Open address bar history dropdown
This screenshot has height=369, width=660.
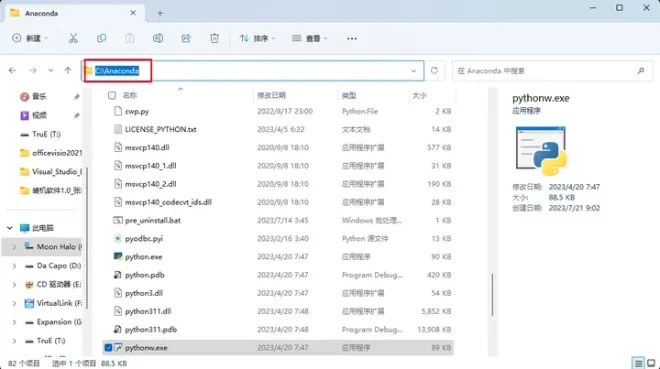click(413, 71)
